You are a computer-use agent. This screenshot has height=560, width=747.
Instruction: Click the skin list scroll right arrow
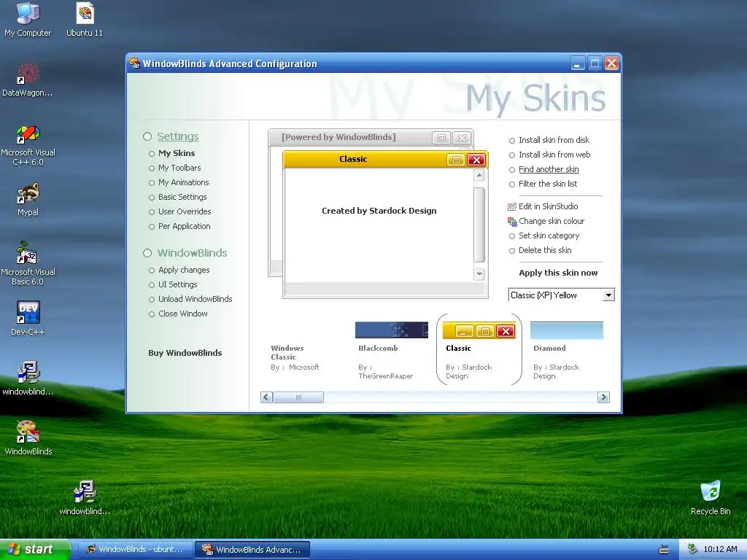pyautogui.click(x=603, y=397)
